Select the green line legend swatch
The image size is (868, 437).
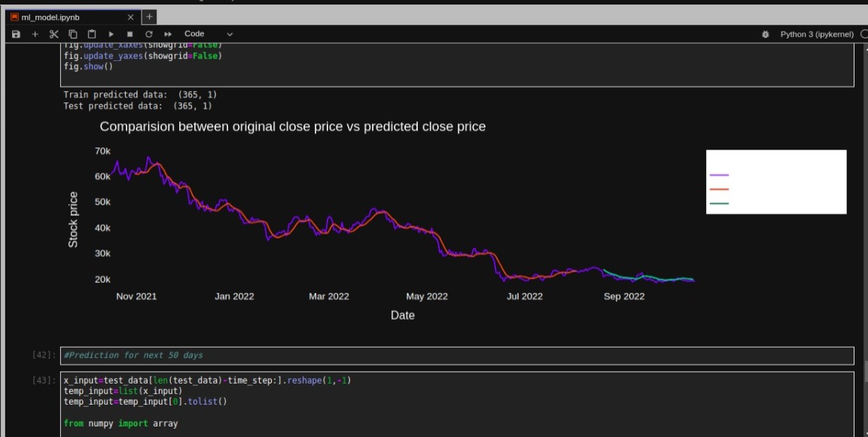tap(719, 204)
